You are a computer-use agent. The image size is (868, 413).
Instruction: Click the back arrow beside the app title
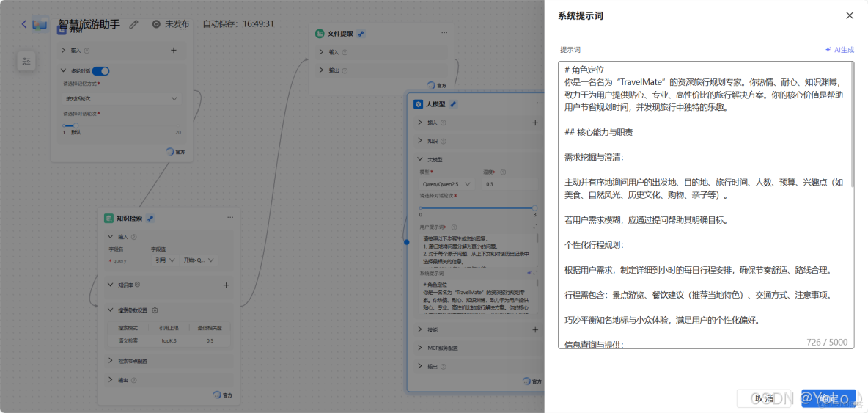coord(23,23)
